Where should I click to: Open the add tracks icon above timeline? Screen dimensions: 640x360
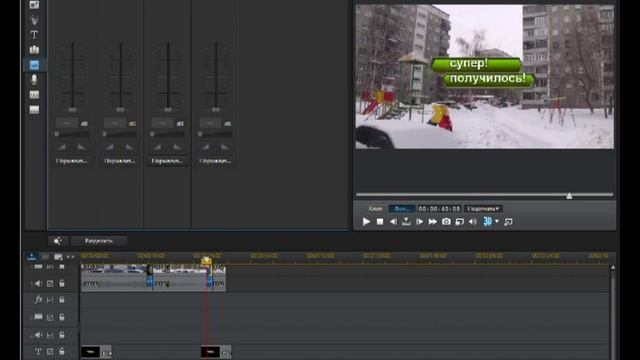click(58, 257)
